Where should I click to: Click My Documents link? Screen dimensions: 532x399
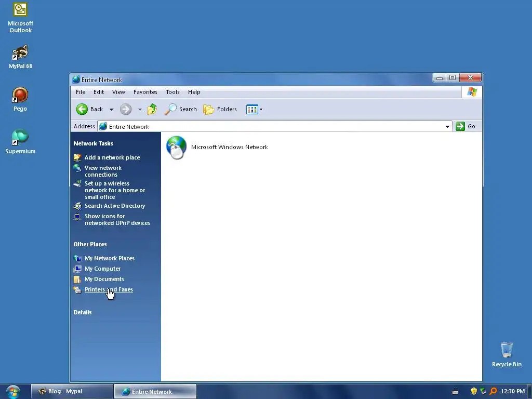[x=104, y=279]
